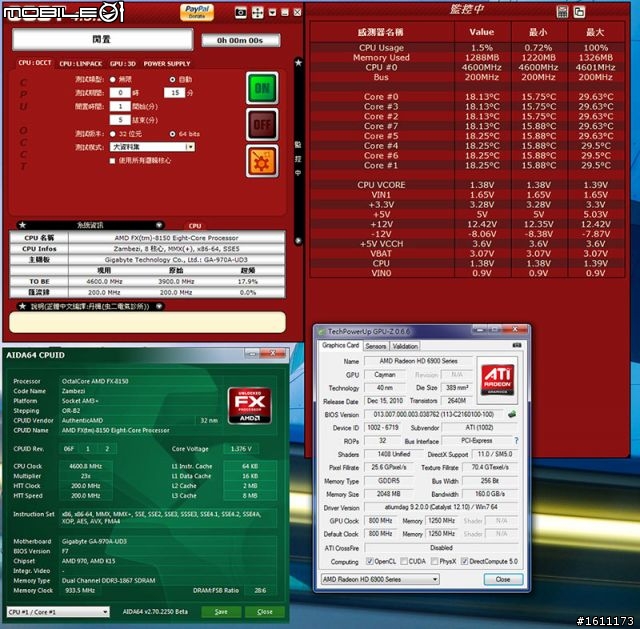The height and width of the screenshot is (629, 640).
Task: Click first icon in monitoring panel header
Action: click(x=562, y=12)
